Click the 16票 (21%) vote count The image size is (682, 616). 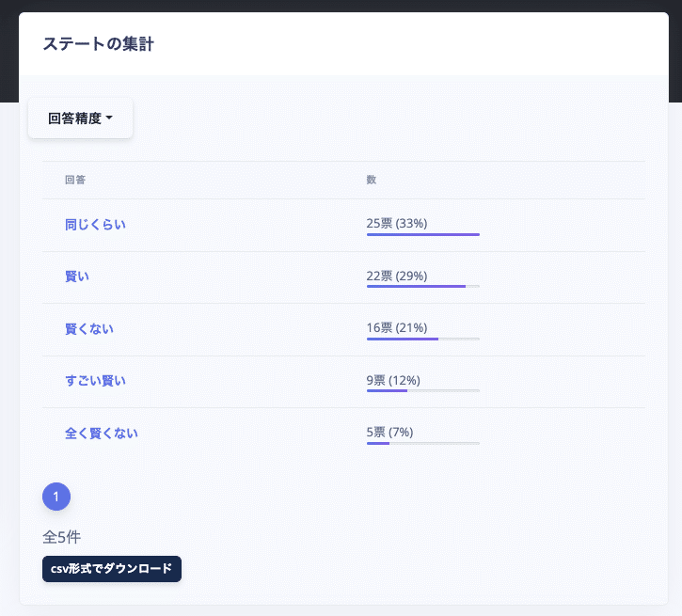pos(397,328)
